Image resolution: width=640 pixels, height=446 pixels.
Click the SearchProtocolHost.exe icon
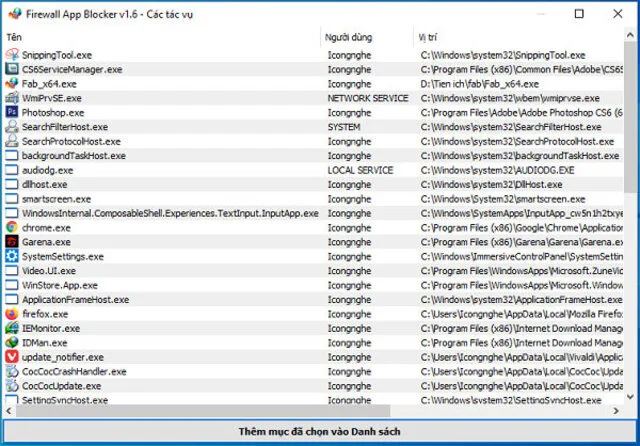12,141
